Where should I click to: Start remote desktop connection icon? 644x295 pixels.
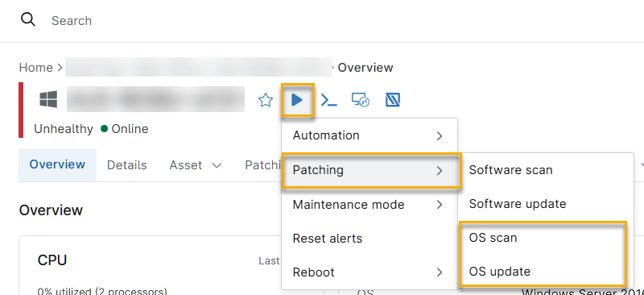pos(361,100)
